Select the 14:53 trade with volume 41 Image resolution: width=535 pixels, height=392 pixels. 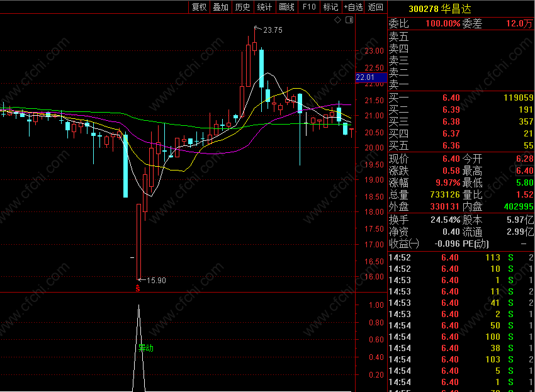(461, 303)
